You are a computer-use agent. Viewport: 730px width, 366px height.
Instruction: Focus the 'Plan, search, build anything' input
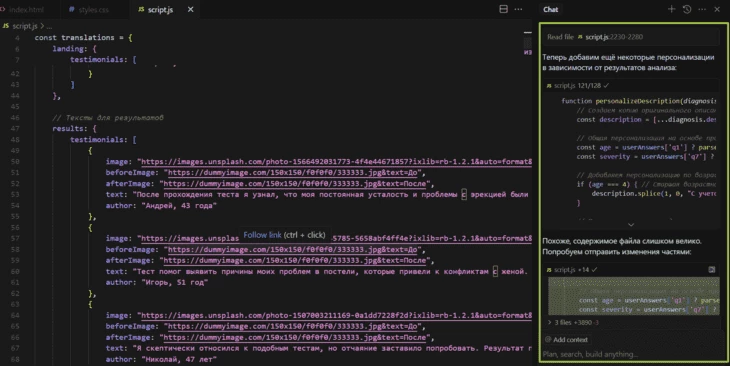[634, 354]
